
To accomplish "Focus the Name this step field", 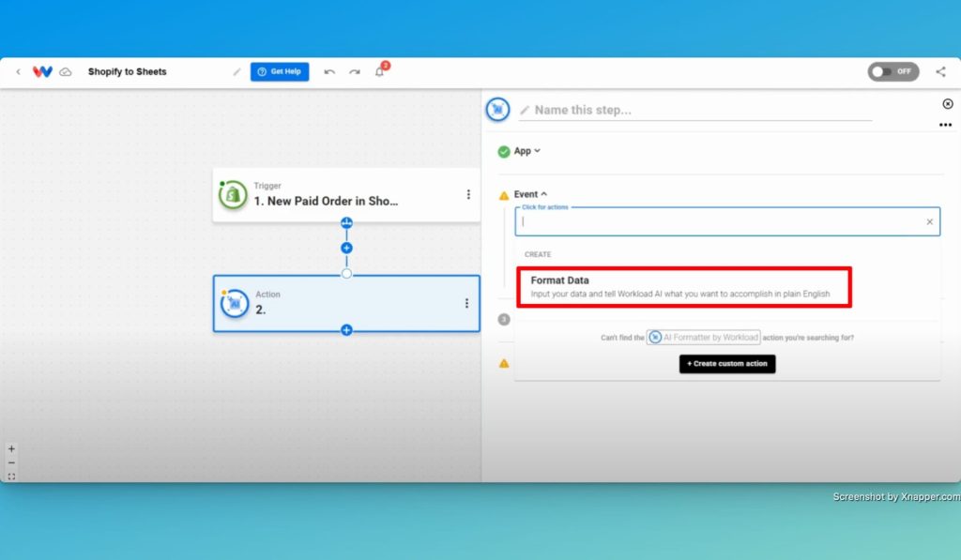I will (695, 111).
